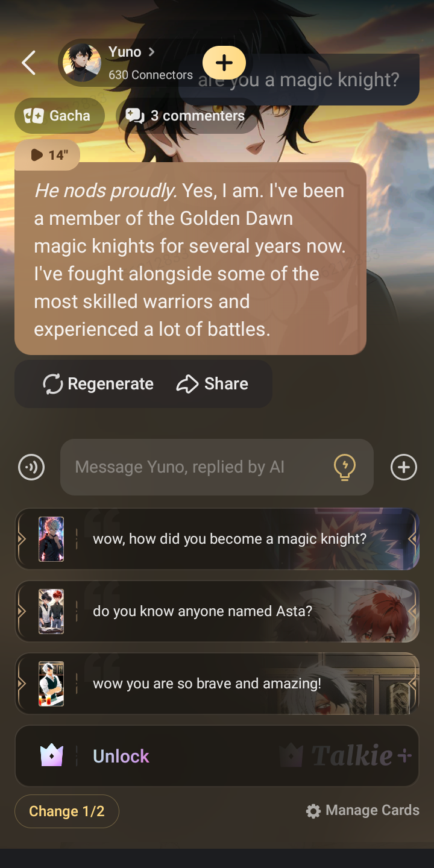Viewport: 434px width, 868px height.
Task: Regenerate the AI reply
Action: click(x=98, y=384)
